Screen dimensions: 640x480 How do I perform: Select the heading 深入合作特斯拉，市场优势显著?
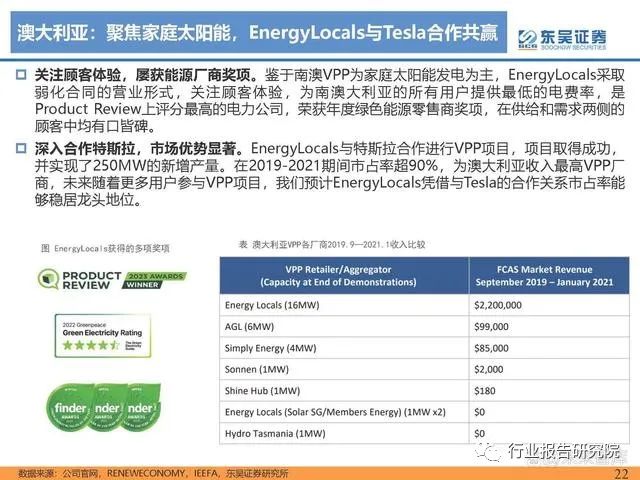[x=139, y=148]
